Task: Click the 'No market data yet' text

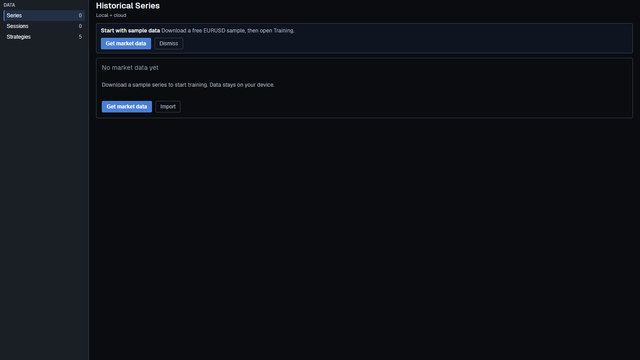Action: coord(130,68)
